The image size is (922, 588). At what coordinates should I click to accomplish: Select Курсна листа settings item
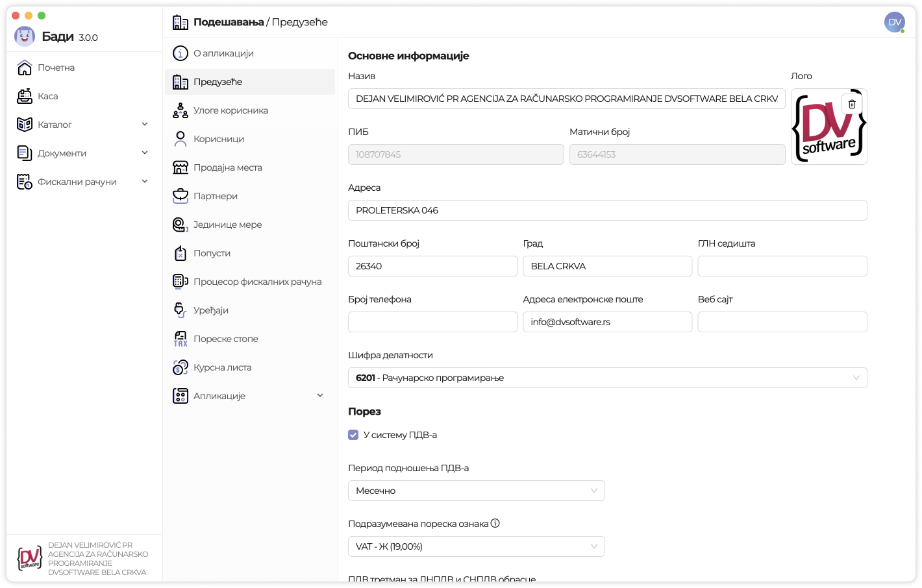coord(250,367)
